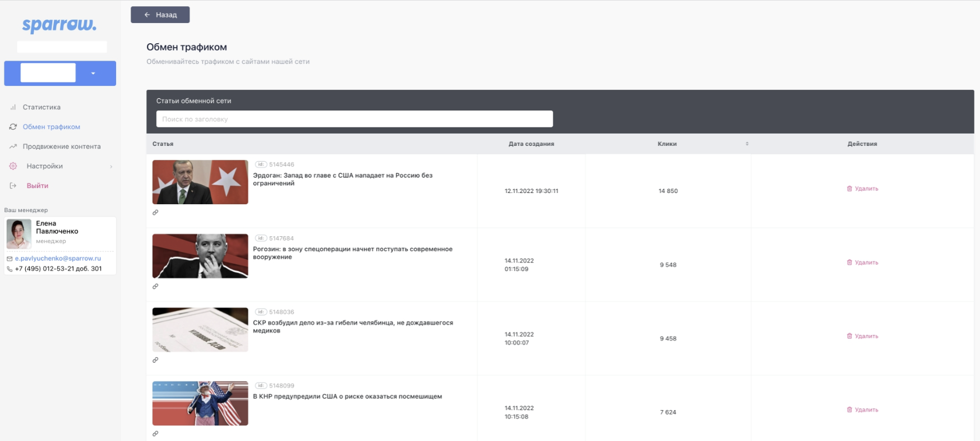Click the Настройки gear icon in sidebar
This screenshot has width=980, height=441.
click(13, 166)
